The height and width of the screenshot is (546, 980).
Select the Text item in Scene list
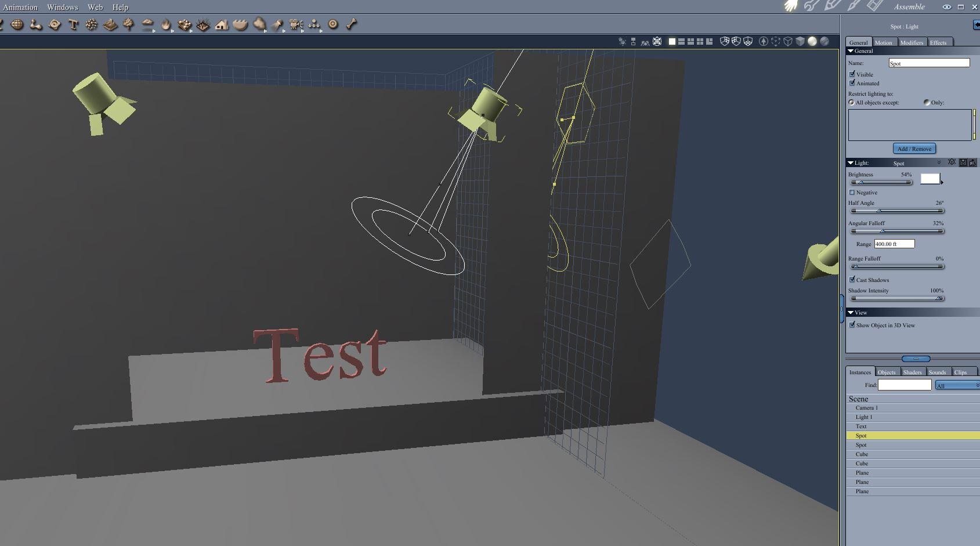click(x=913, y=426)
